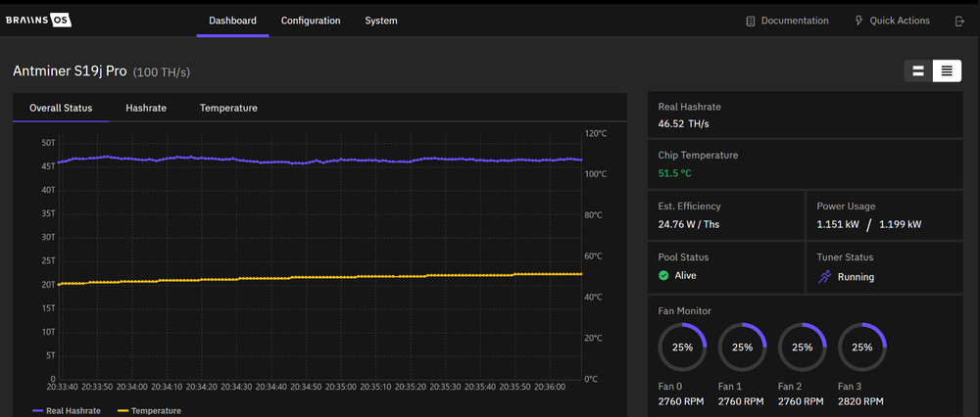Click the Fan 3 gauge ring
Viewport: 980px width, 417px height.
pyautogui.click(x=861, y=347)
